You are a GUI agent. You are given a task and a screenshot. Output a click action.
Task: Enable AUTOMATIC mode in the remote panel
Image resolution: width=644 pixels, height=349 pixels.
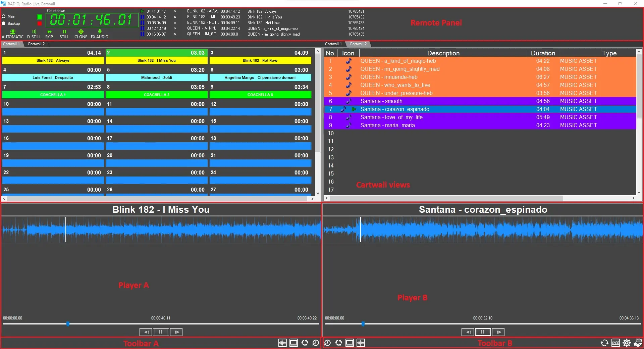13,32
